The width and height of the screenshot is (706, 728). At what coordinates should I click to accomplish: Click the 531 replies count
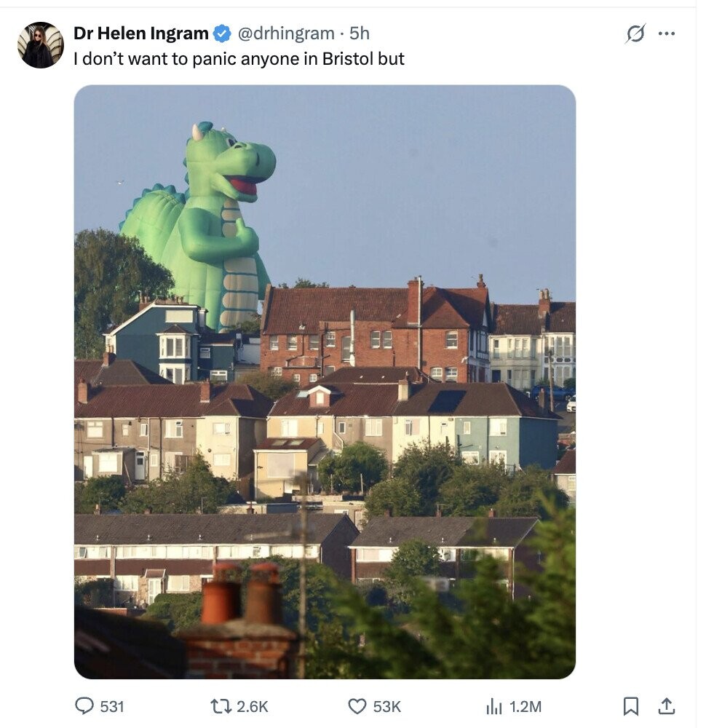pos(112,706)
